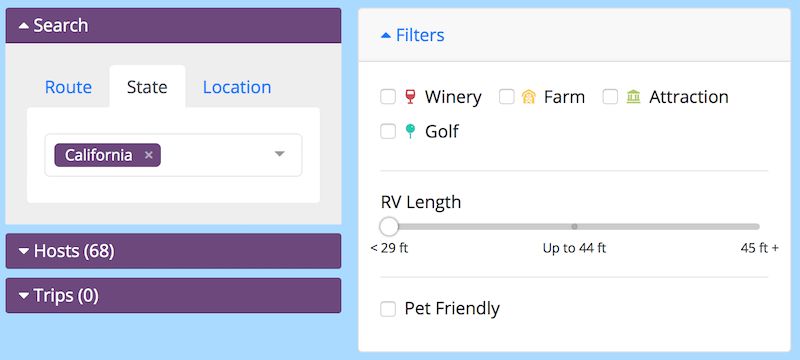Screen dimensions: 800x360
Task: Enable the Pet Friendly checkbox
Action: [388, 308]
